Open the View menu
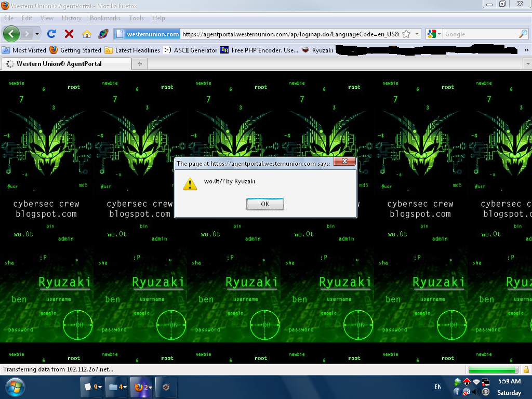 point(47,18)
